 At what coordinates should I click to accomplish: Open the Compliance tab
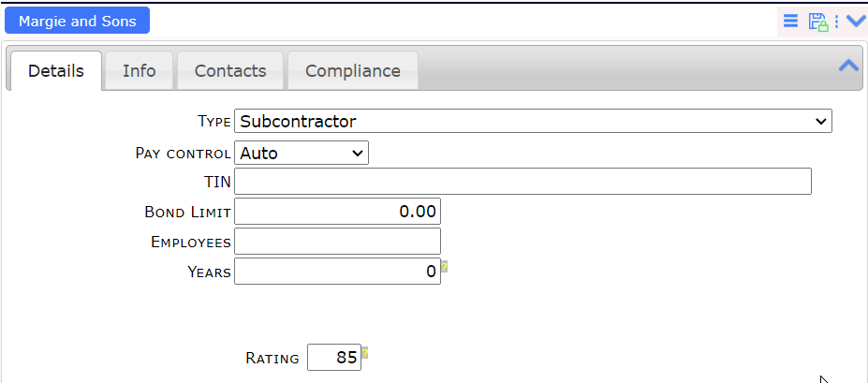point(353,71)
